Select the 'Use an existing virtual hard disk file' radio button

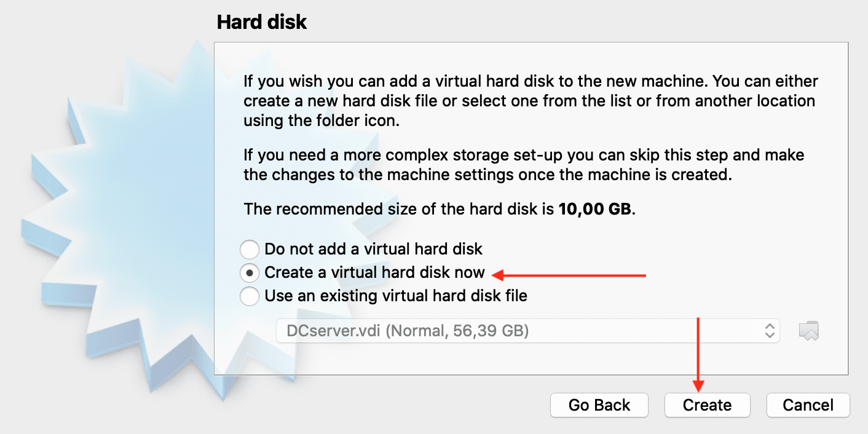click(250, 296)
